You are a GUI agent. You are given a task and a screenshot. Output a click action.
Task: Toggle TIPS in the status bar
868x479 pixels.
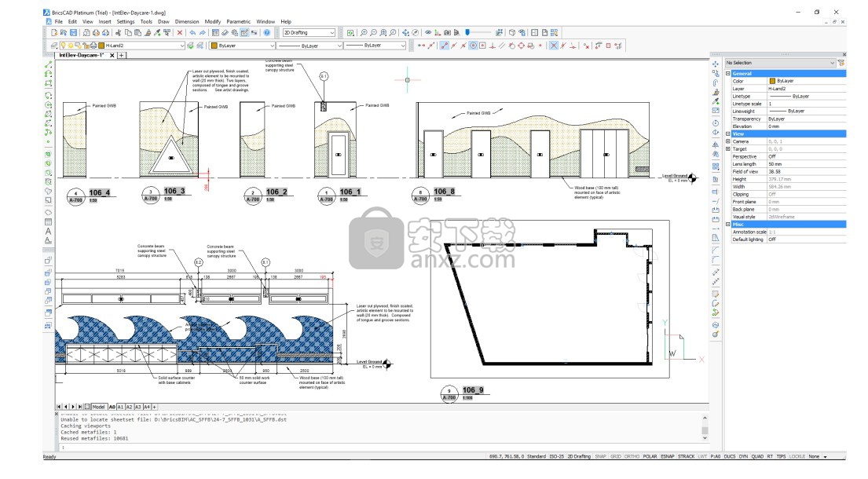[x=781, y=456]
